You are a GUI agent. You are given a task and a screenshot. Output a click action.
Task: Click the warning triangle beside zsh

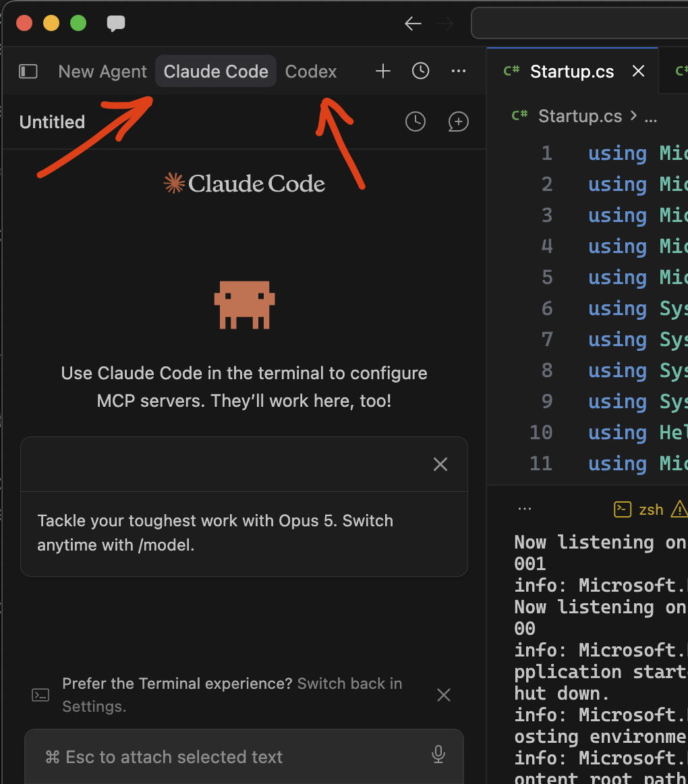pos(679,509)
